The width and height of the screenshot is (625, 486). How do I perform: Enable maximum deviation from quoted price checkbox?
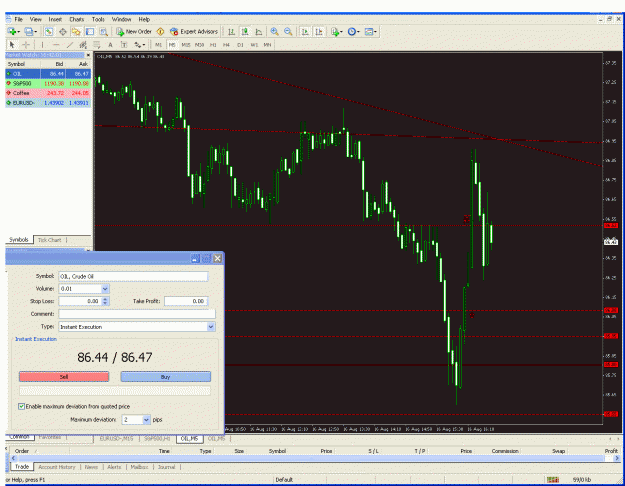point(22,406)
